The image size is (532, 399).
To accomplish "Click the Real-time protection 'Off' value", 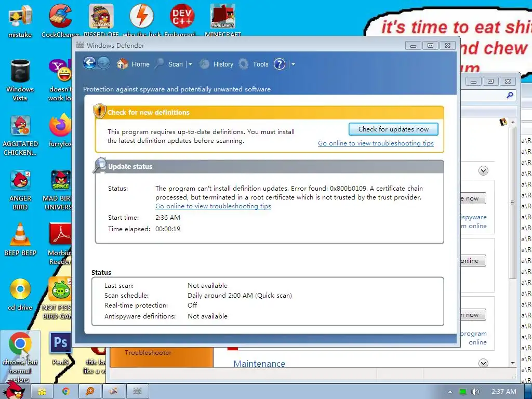I will click(192, 305).
